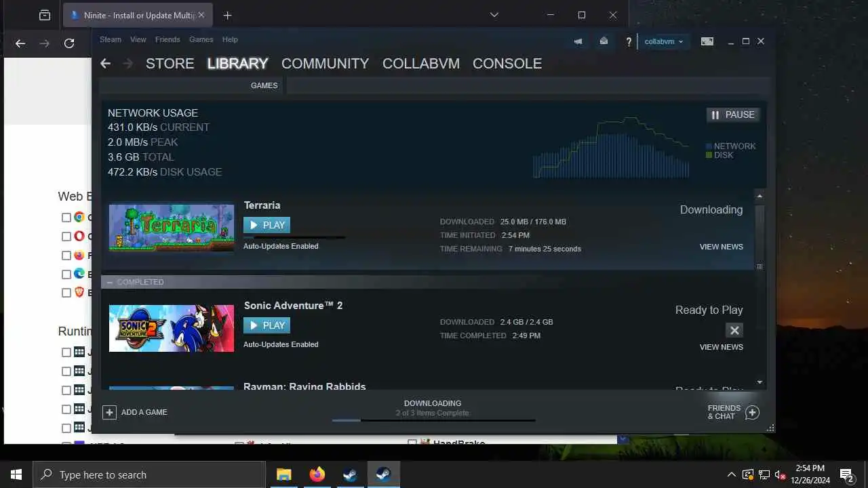Open the COLLABVM profile tab
This screenshot has width=868, height=488.
click(421, 63)
